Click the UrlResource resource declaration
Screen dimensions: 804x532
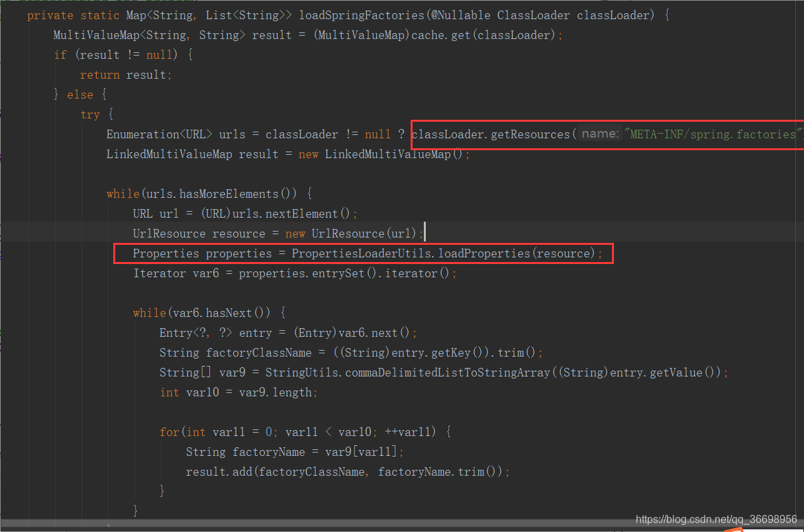[199, 234]
